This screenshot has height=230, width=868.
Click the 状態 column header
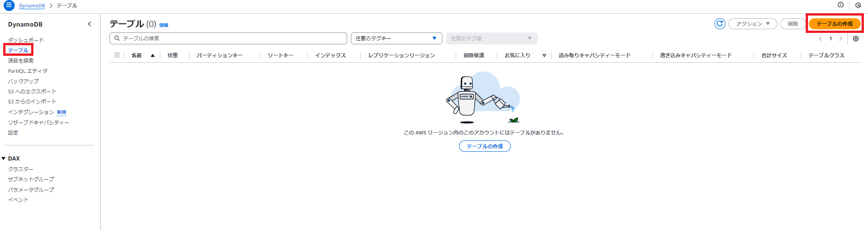click(173, 55)
